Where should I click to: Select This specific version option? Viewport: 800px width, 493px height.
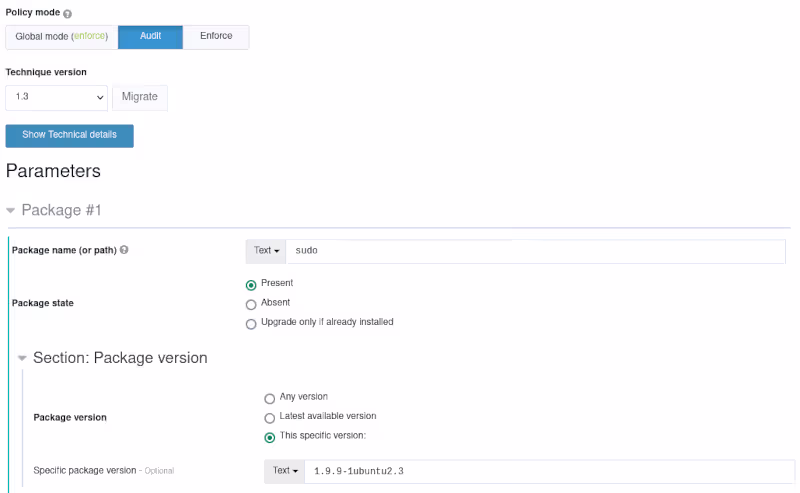point(269,437)
